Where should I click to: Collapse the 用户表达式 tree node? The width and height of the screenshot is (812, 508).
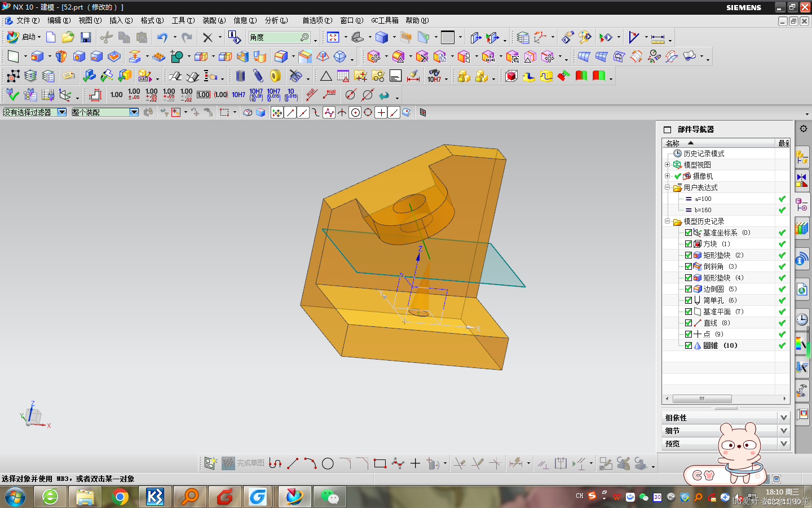(x=667, y=187)
